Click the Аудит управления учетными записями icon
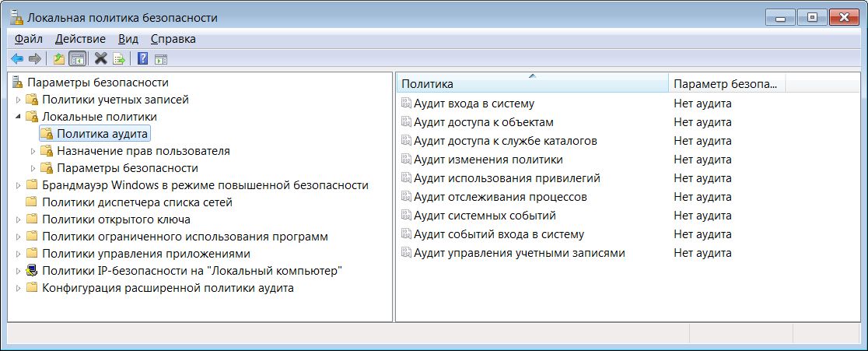868x351 pixels. [x=406, y=254]
